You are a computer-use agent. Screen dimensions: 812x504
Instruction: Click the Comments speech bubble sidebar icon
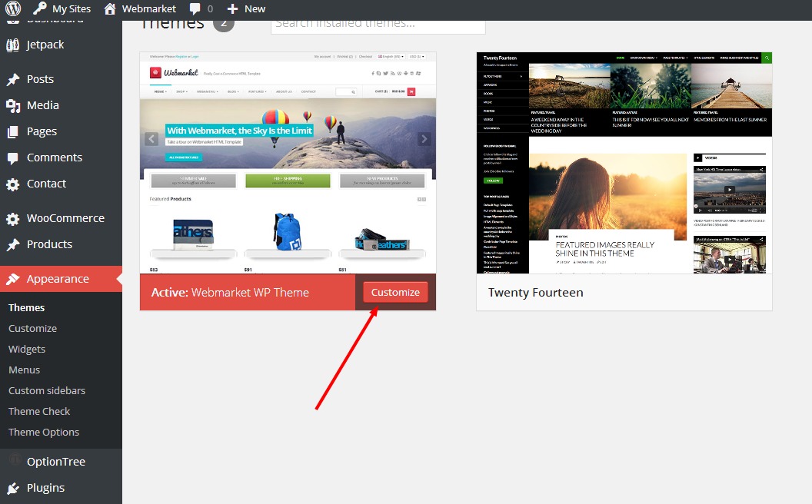point(13,157)
